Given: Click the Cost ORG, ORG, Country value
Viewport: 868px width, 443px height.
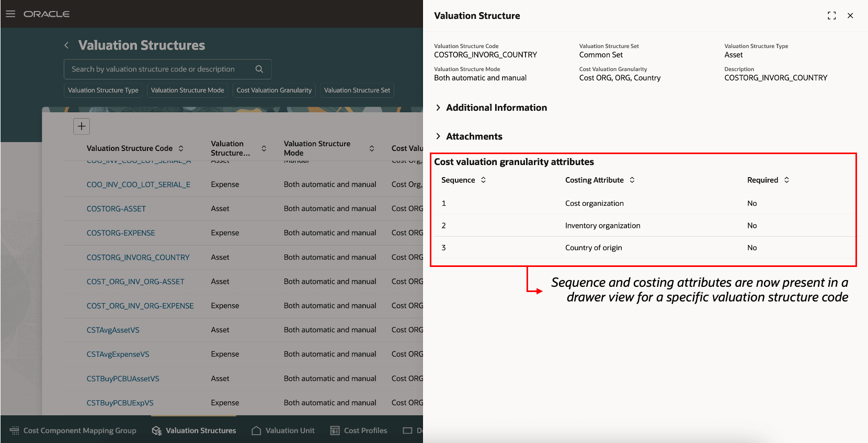Looking at the screenshot, I should (620, 78).
